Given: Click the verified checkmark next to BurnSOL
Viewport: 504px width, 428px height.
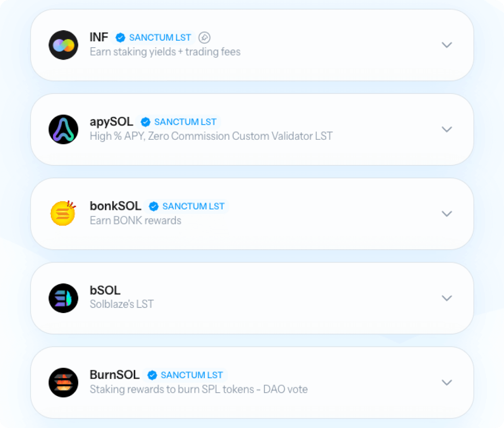Looking at the screenshot, I should pyautogui.click(x=152, y=375).
